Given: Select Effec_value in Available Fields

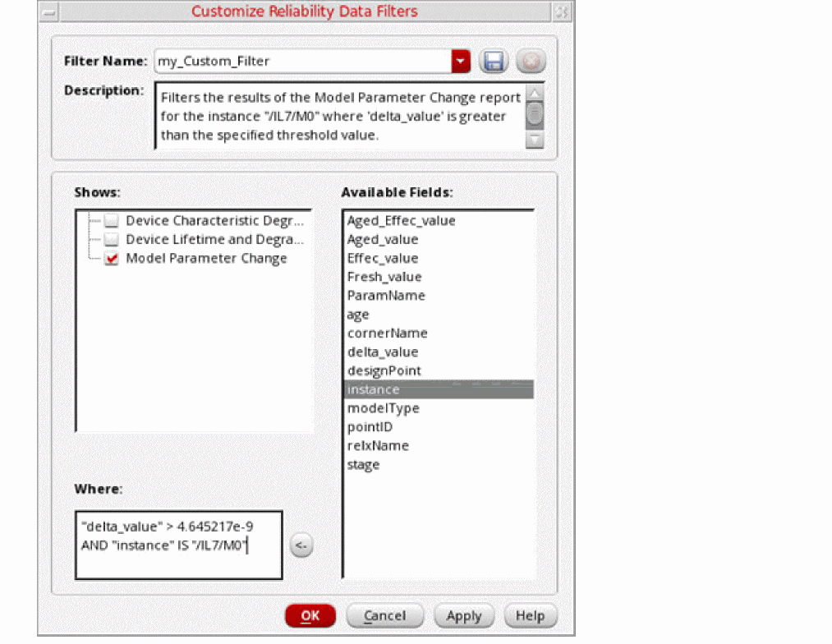Looking at the screenshot, I should [439, 259].
